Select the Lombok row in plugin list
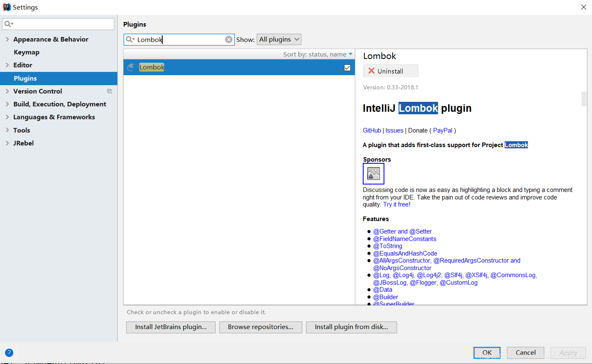Viewport: 592px width, 364px height. 239,67
